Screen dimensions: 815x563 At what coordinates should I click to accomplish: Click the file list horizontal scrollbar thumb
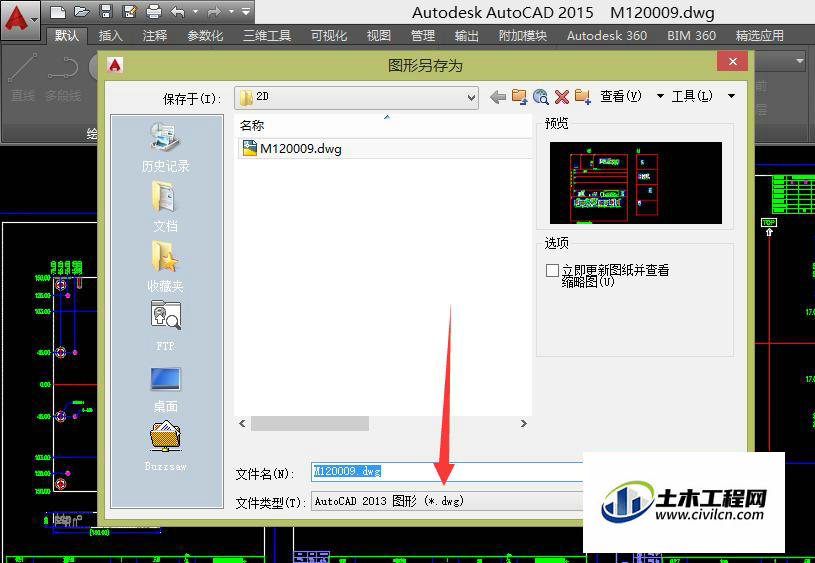(x=310, y=423)
